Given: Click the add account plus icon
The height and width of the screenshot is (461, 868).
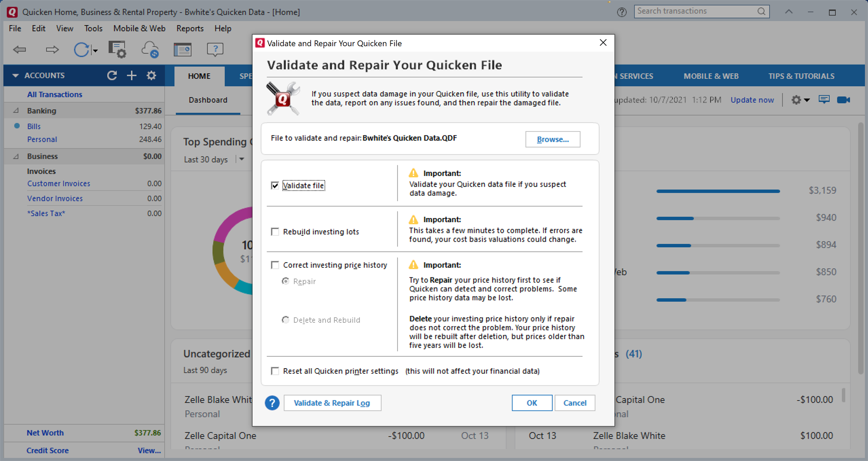Looking at the screenshot, I should [x=132, y=75].
